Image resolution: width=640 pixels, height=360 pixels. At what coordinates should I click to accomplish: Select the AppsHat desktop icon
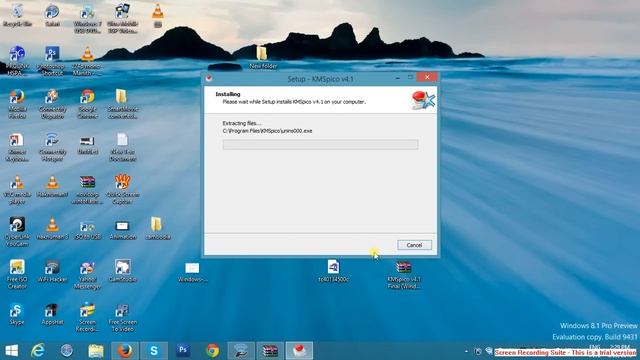(52, 314)
